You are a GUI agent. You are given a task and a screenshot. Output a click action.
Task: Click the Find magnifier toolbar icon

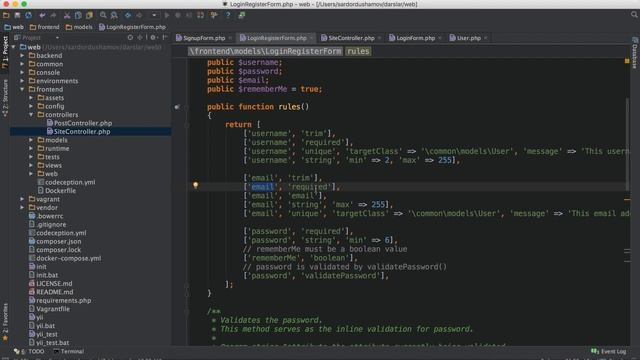[x=103, y=16]
